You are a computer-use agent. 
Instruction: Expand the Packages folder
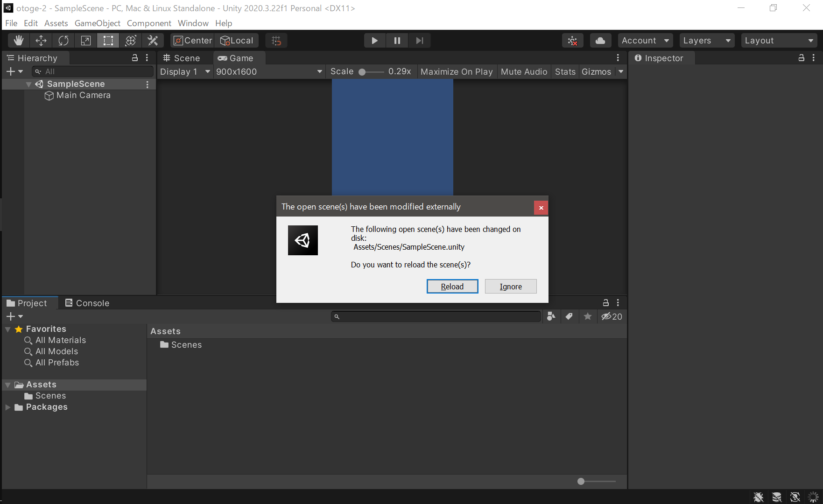click(8, 407)
